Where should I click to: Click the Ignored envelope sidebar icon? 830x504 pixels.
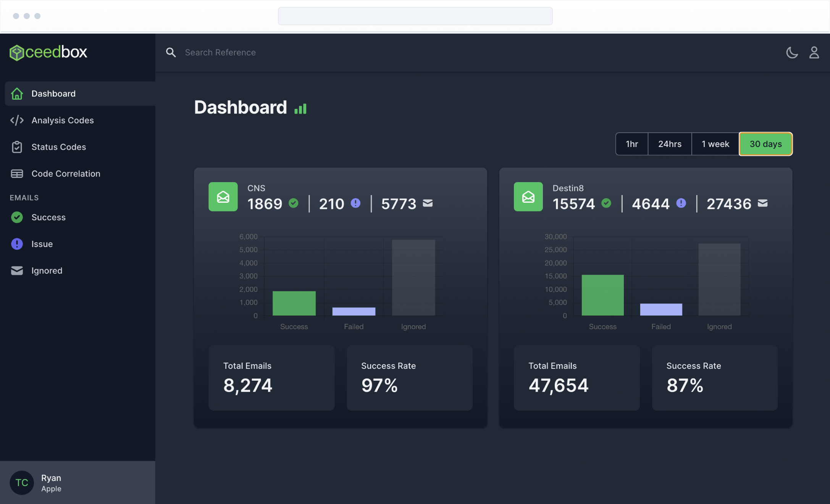click(17, 271)
